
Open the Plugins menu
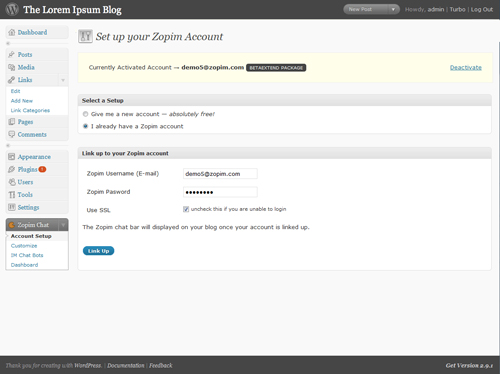27,169
